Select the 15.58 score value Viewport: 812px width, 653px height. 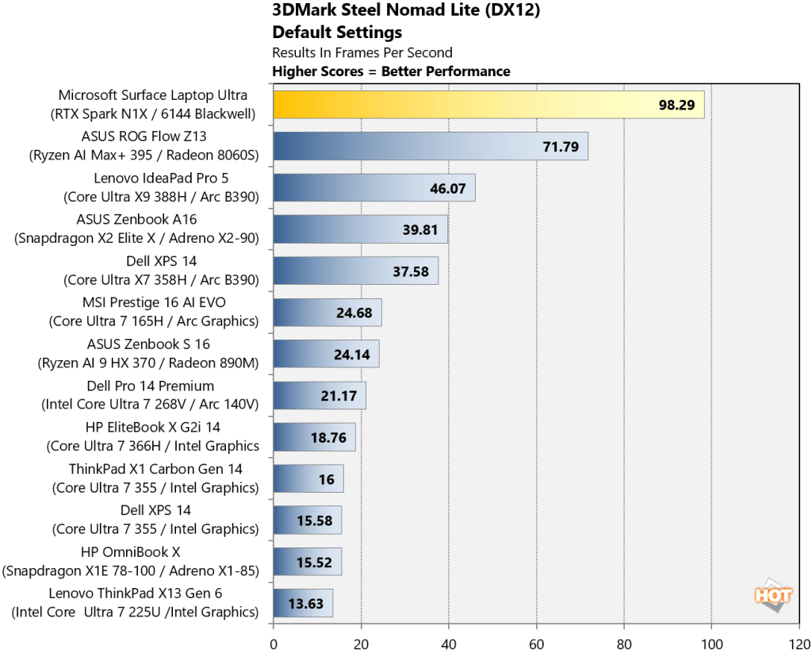coord(314,520)
